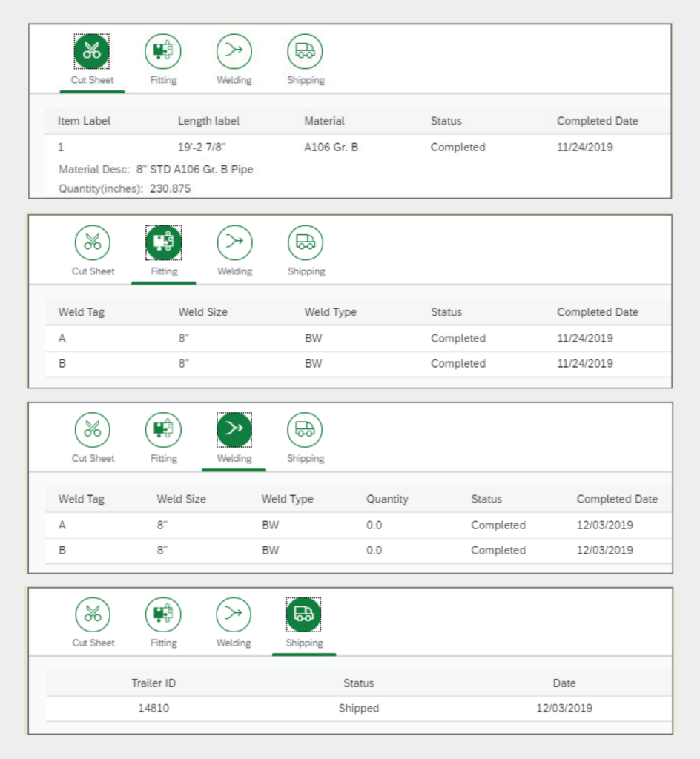Click the Cut Sheet scissors icon in the Fitting-active panel

(93, 242)
